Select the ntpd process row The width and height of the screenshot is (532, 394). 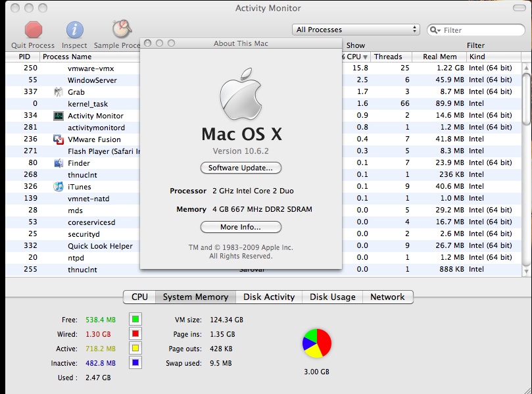click(263, 258)
